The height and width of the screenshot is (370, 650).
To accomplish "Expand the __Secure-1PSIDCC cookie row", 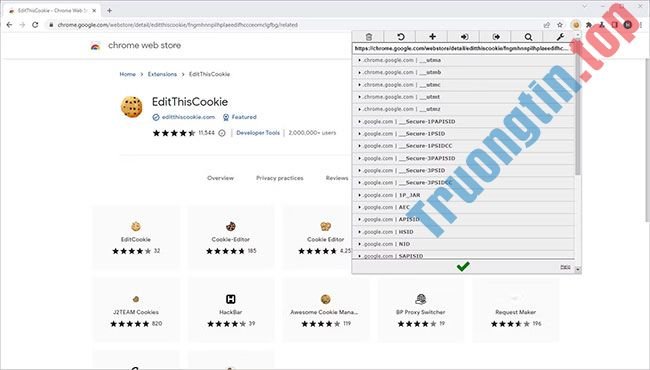I will [464, 146].
